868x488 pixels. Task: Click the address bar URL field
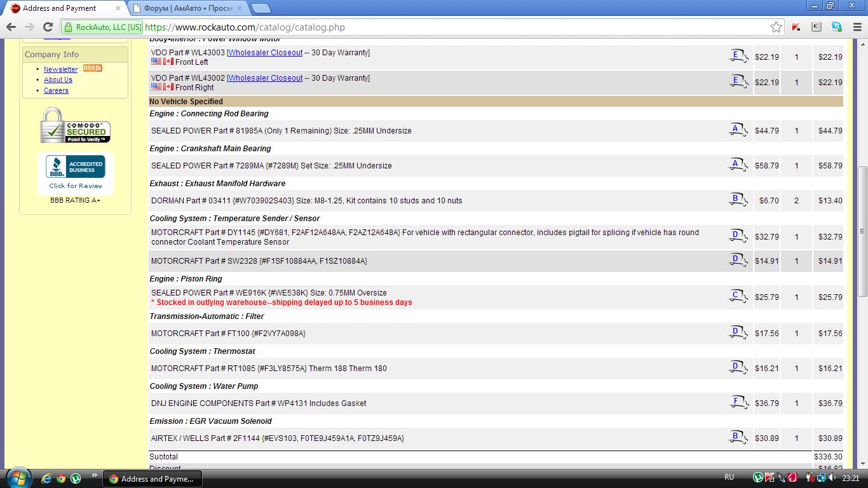pyautogui.click(x=445, y=27)
